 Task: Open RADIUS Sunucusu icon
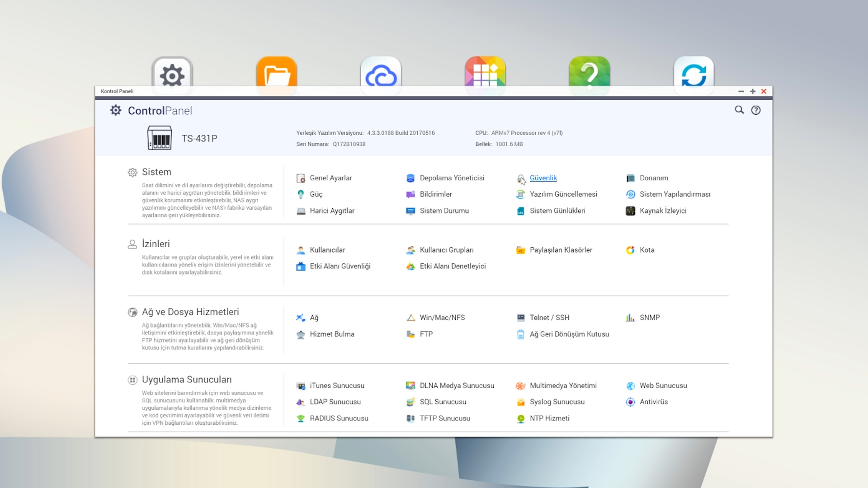301,419
